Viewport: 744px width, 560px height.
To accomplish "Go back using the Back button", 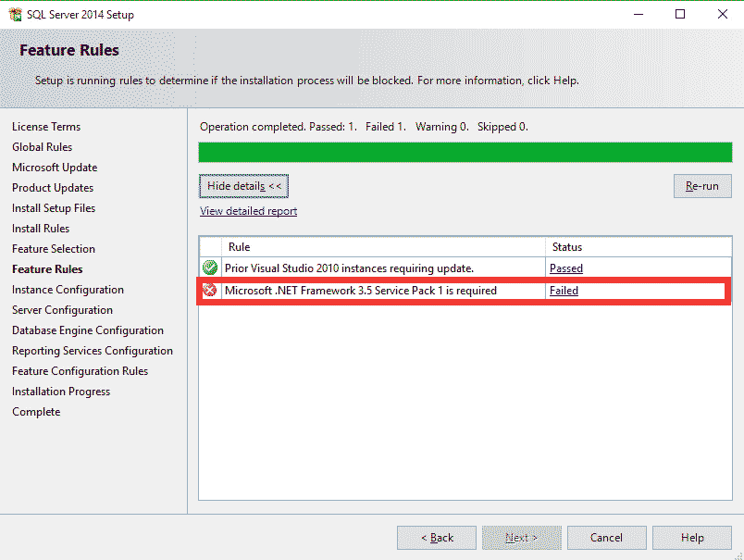I will point(436,537).
